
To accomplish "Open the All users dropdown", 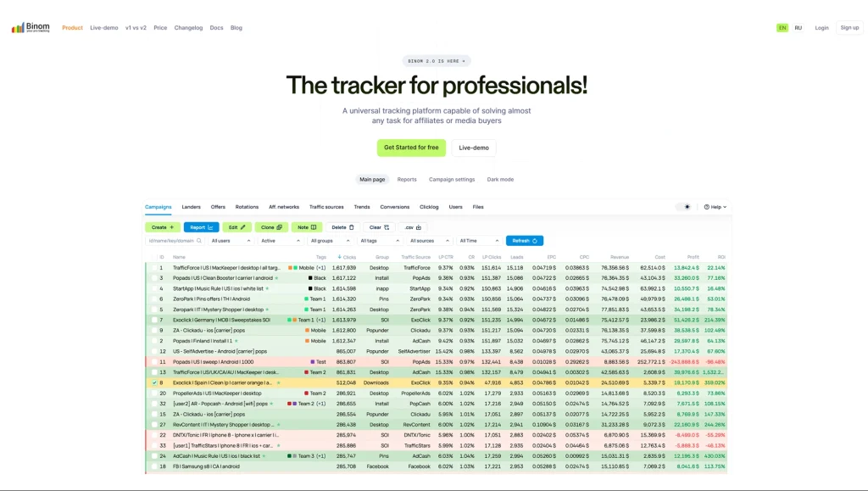I will (x=231, y=241).
